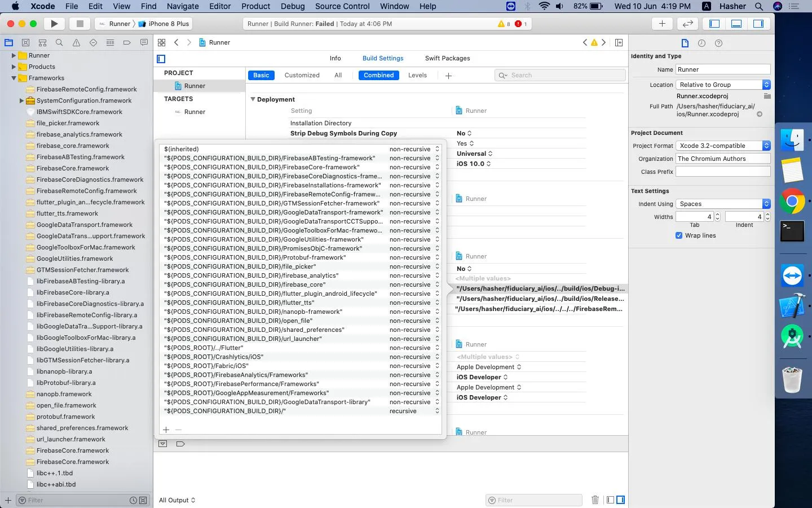Click the Stop button in Xcode toolbar

point(80,24)
